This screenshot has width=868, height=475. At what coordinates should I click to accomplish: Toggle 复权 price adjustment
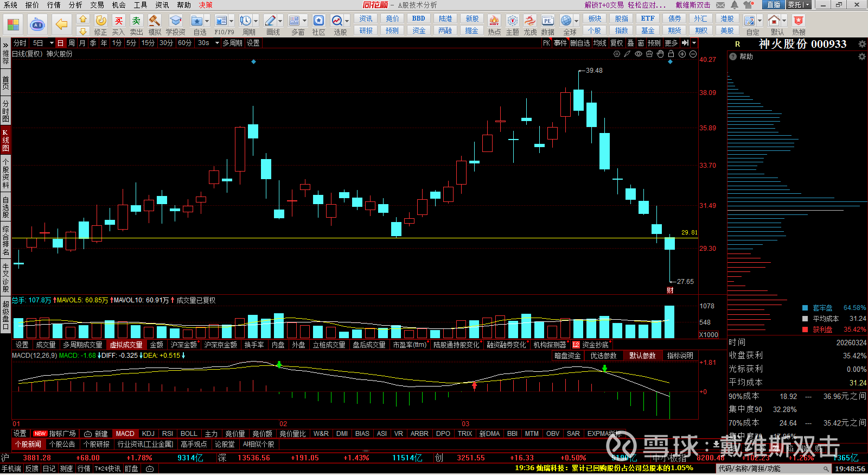click(x=617, y=43)
